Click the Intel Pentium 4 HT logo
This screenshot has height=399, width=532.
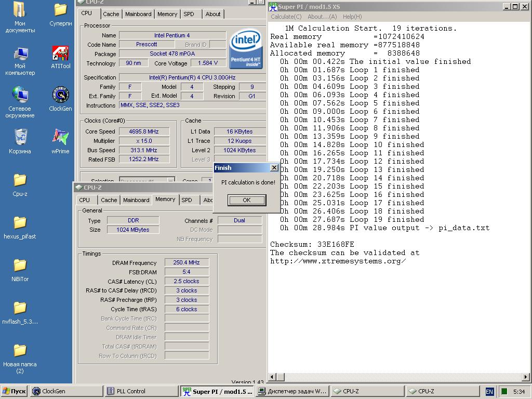point(246,48)
